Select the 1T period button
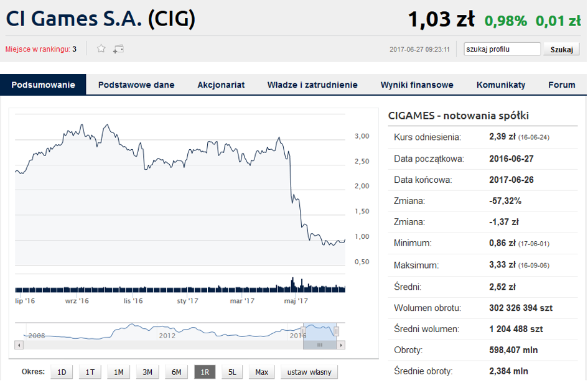This screenshot has width=588, height=388. click(x=90, y=372)
